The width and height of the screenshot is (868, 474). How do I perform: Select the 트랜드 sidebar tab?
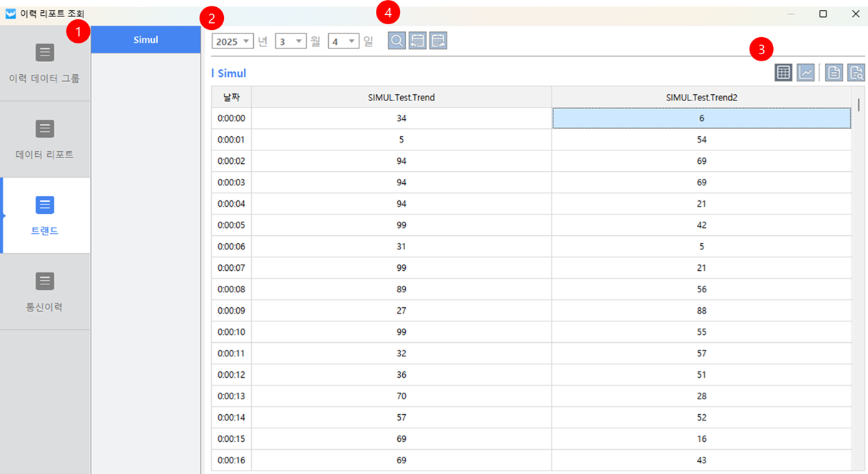[x=45, y=215]
